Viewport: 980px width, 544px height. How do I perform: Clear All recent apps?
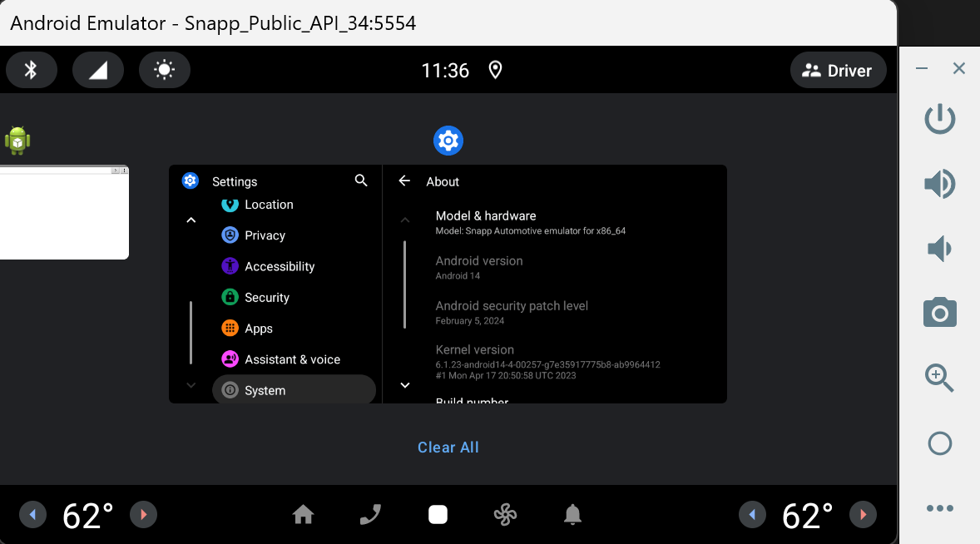click(x=448, y=448)
